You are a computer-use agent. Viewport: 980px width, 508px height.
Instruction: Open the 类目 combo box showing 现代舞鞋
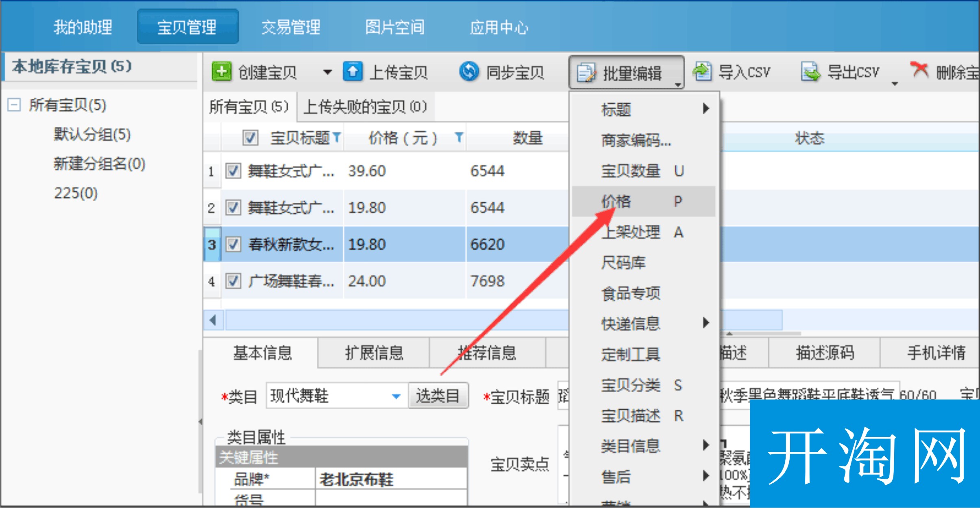click(x=338, y=395)
